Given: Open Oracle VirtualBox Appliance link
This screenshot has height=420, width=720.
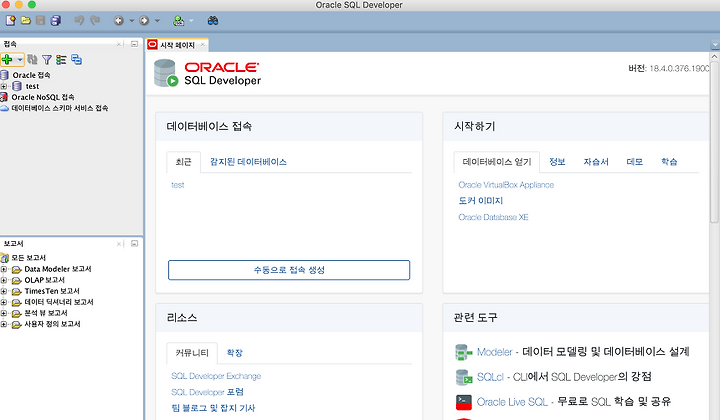Looking at the screenshot, I should (x=506, y=185).
